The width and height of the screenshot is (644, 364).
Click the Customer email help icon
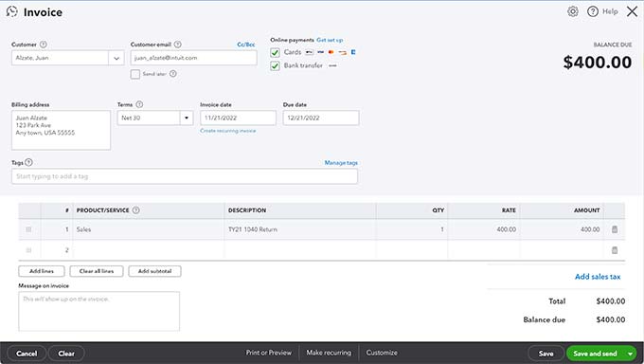click(x=177, y=45)
